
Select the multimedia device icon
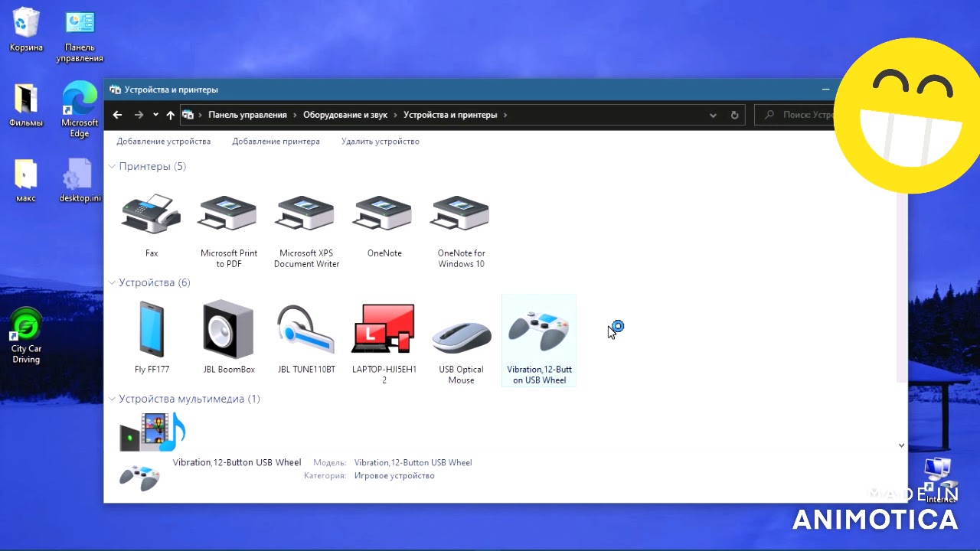click(152, 432)
